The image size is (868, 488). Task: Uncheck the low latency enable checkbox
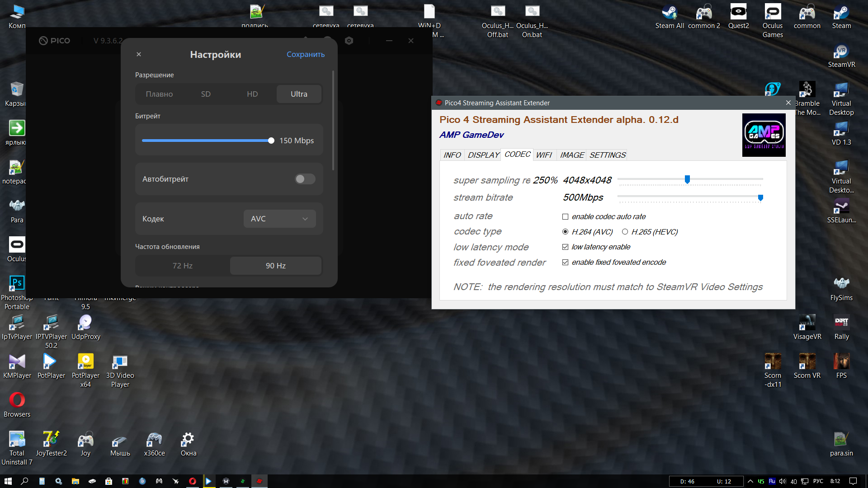pyautogui.click(x=565, y=247)
